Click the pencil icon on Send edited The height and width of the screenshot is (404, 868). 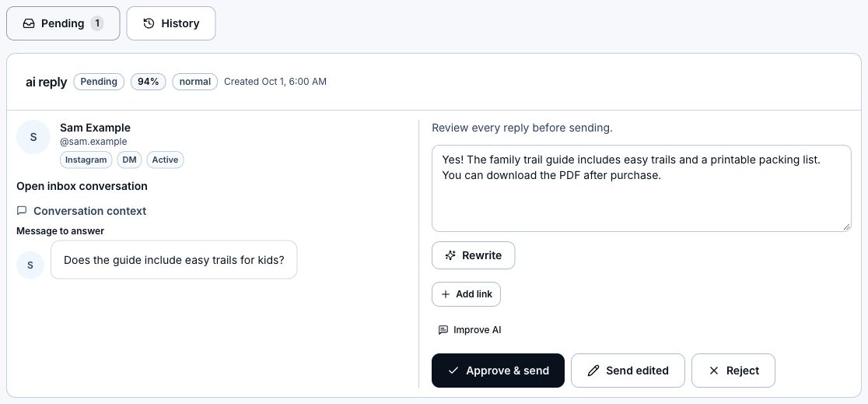[593, 371]
